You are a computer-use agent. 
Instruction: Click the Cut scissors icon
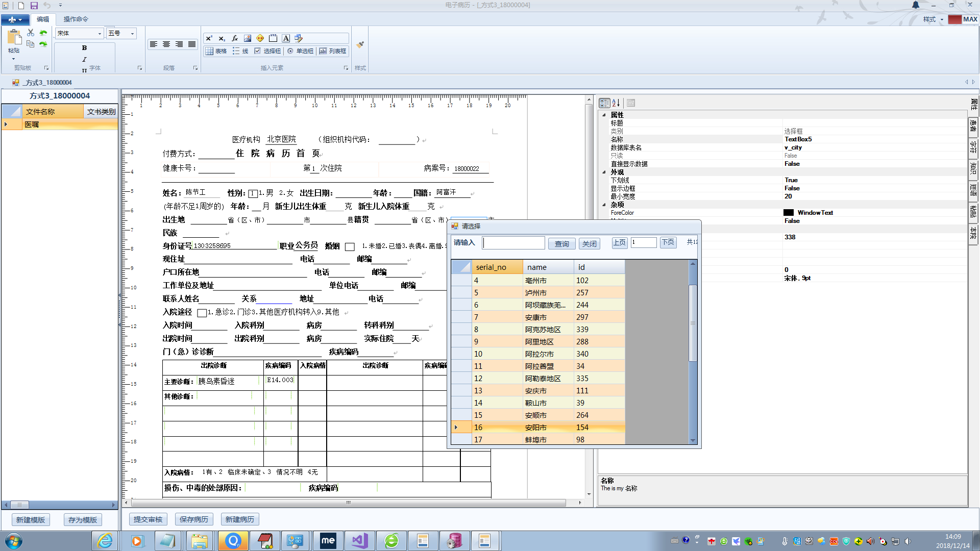click(31, 33)
